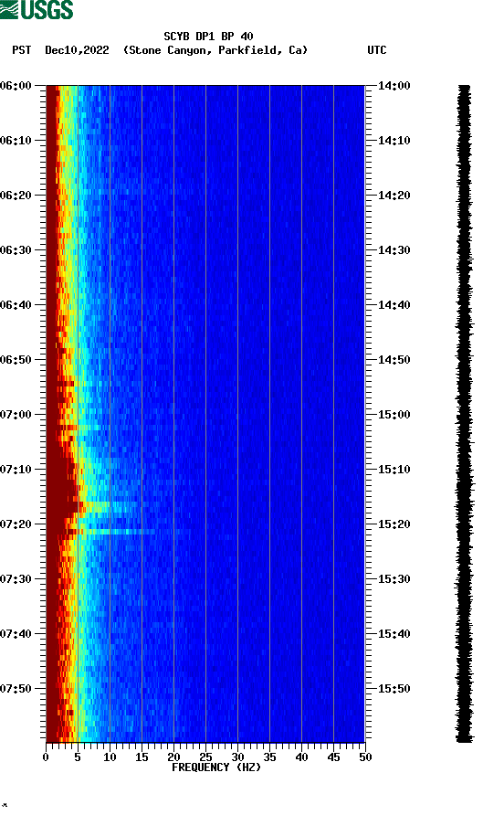Click '(Stone Canyon, Parkfield, Ca)' location text
Image resolution: width=504 pixels, height=815 pixels.
[x=215, y=50]
